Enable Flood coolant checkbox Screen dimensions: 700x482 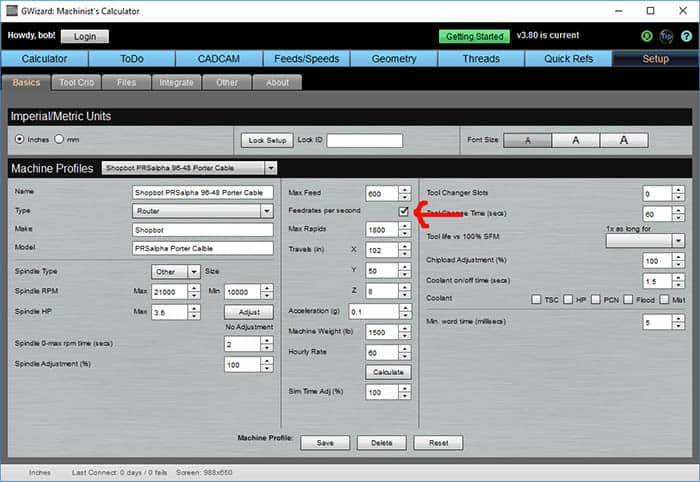628,299
